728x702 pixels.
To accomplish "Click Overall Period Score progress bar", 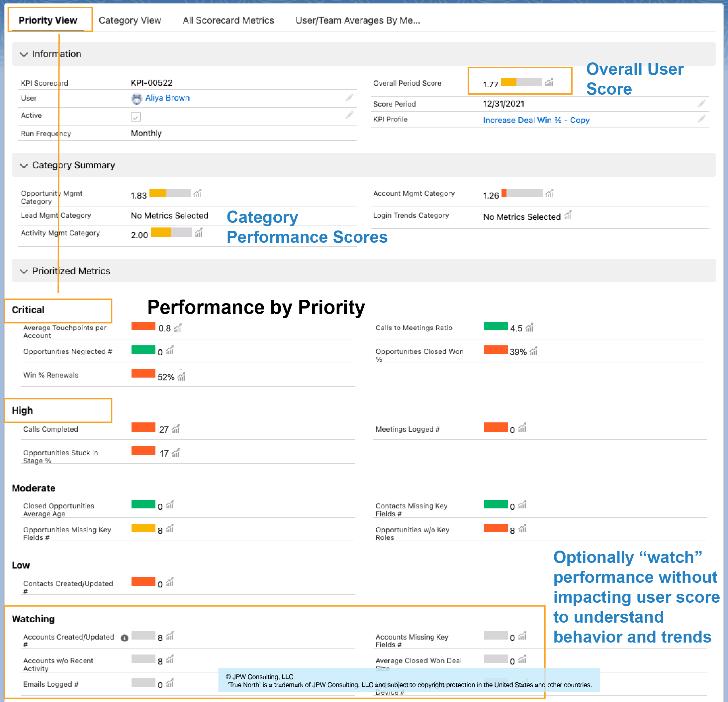I will [x=521, y=82].
